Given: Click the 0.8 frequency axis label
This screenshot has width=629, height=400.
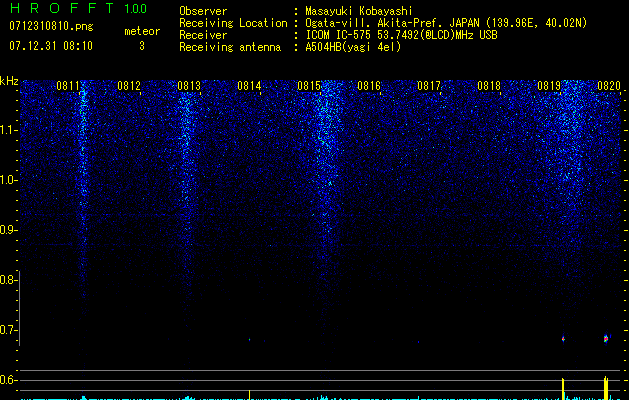Looking at the screenshot, I should (x=7, y=280).
